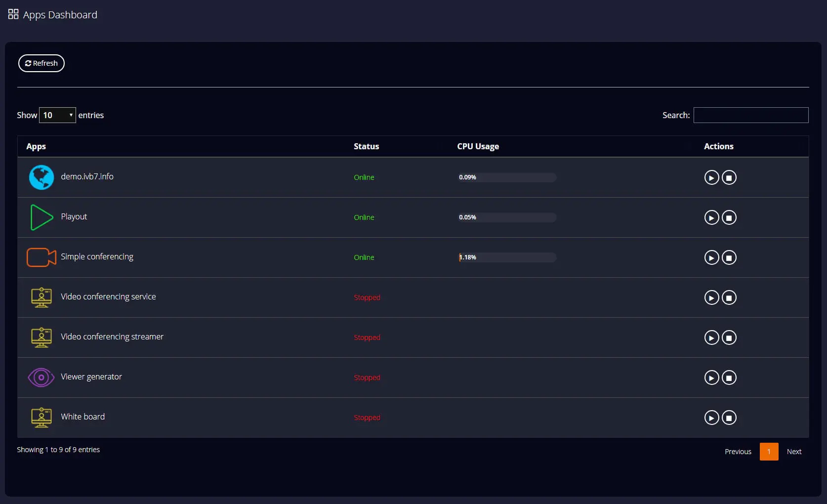
Task: Click the 0.05% CPU usage bar
Action: point(507,217)
